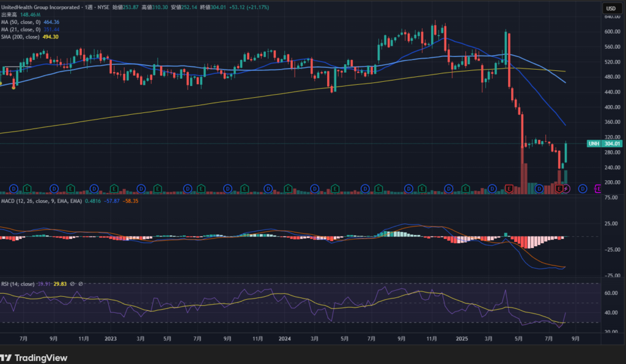This screenshot has height=364, width=626.
Task: Select the 出来高 volume legend
Action: [9, 15]
